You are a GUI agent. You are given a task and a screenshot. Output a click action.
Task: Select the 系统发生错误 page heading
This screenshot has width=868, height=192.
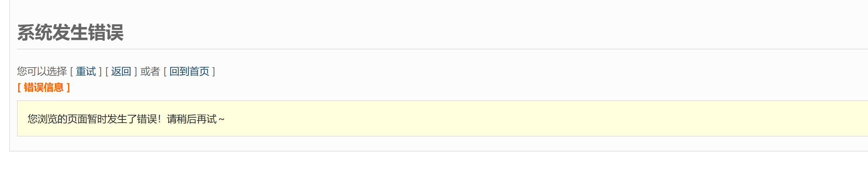pos(70,32)
